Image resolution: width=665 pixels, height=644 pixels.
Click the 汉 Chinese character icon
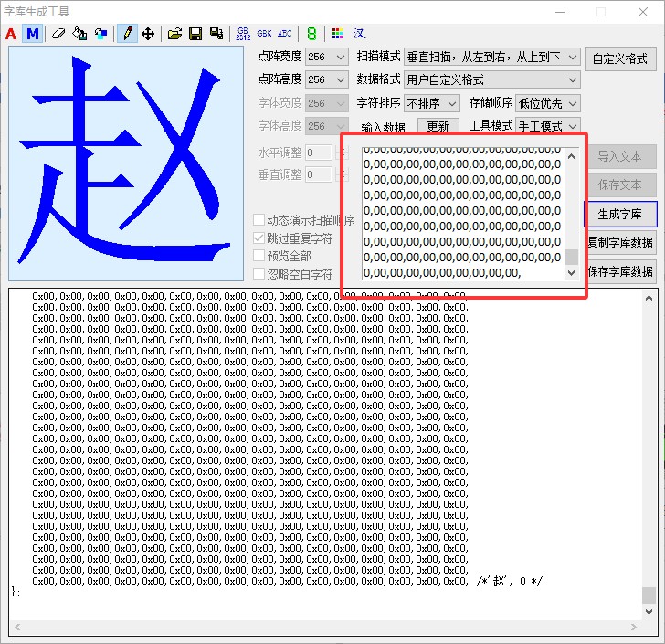click(x=359, y=34)
